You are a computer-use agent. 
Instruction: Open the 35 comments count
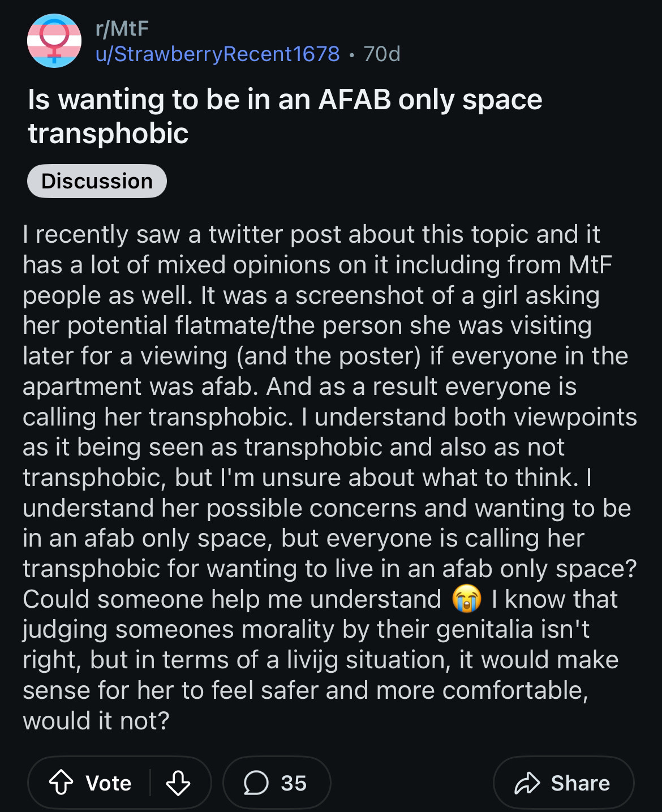[x=294, y=783]
